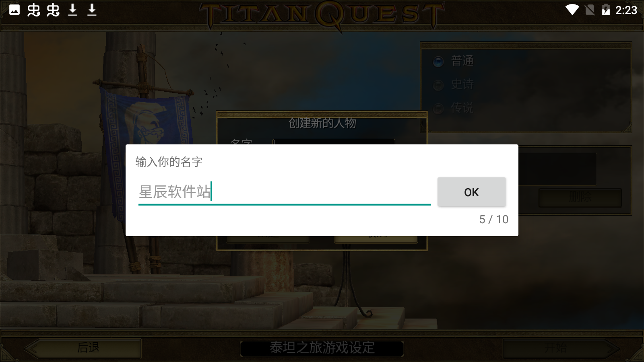Tap the second download notification icon
The image size is (644, 362).
pos(92,10)
